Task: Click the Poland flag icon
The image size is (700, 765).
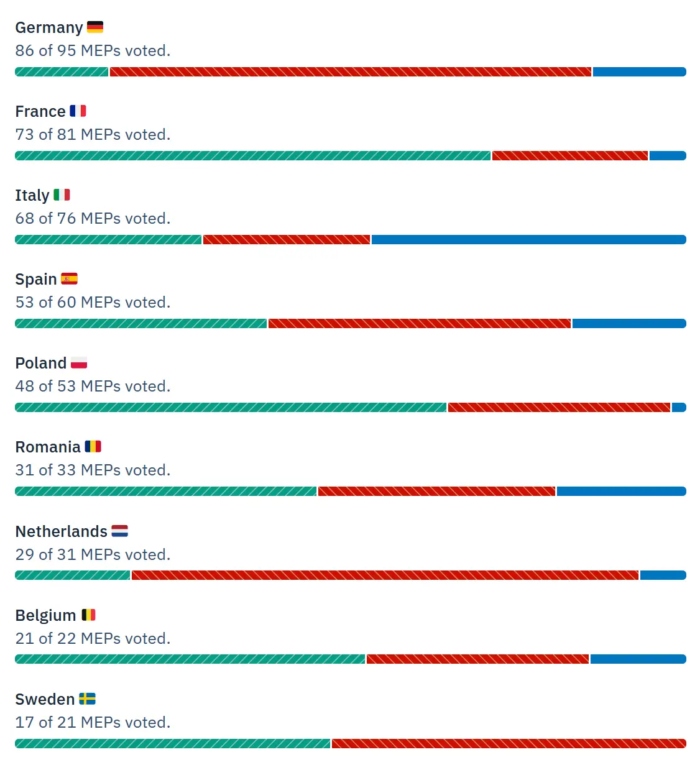Action: [x=79, y=363]
